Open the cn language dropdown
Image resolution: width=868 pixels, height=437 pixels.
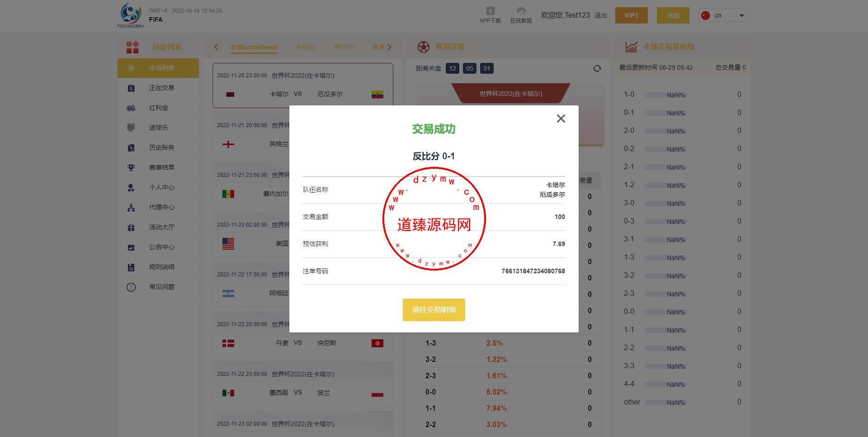(724, 15)
